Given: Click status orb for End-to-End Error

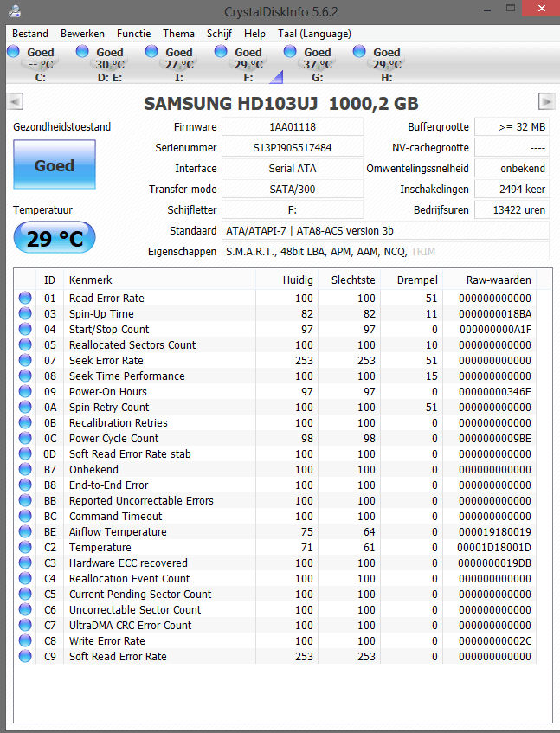Looking at the screenshot, I should (25, 485).
